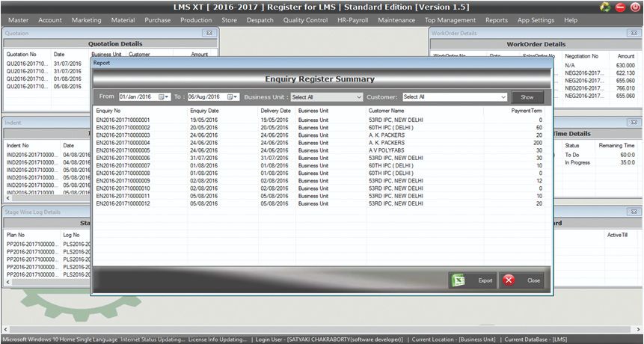Click the red minimize icon in title bar
The image size is (644, 344).
click(620, 7)
